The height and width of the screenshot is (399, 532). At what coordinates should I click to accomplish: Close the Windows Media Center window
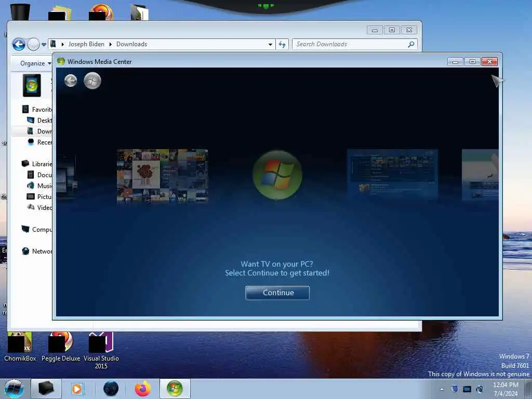[x=489, y=61]
